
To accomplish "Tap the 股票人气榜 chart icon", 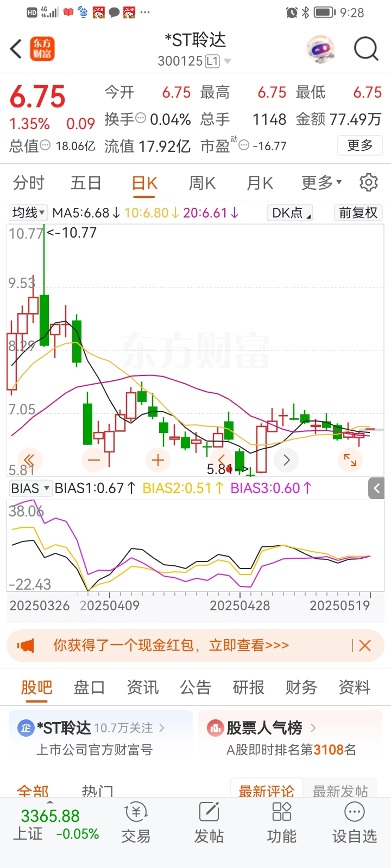I will [x=215, y=728].
